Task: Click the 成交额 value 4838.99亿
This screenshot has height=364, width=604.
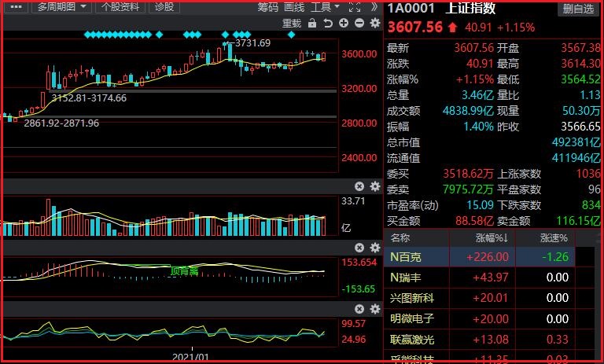Action: point(468,111)
